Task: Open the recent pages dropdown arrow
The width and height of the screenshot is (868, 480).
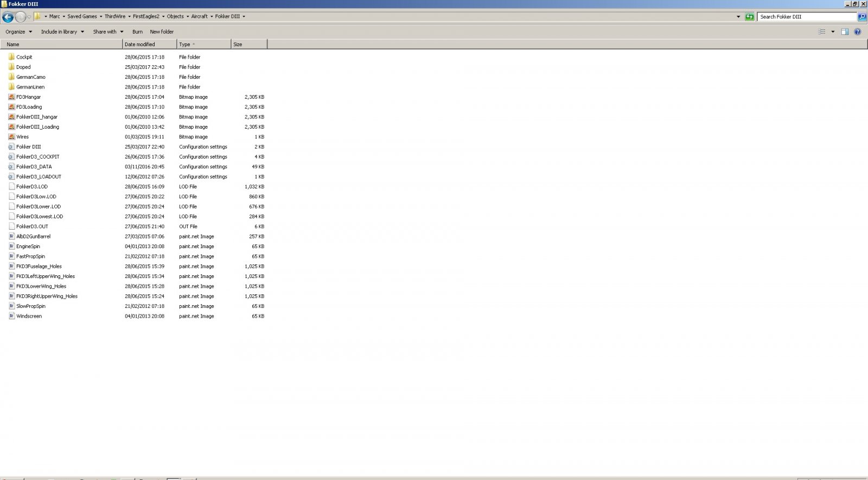Action: tap(29, 17)
